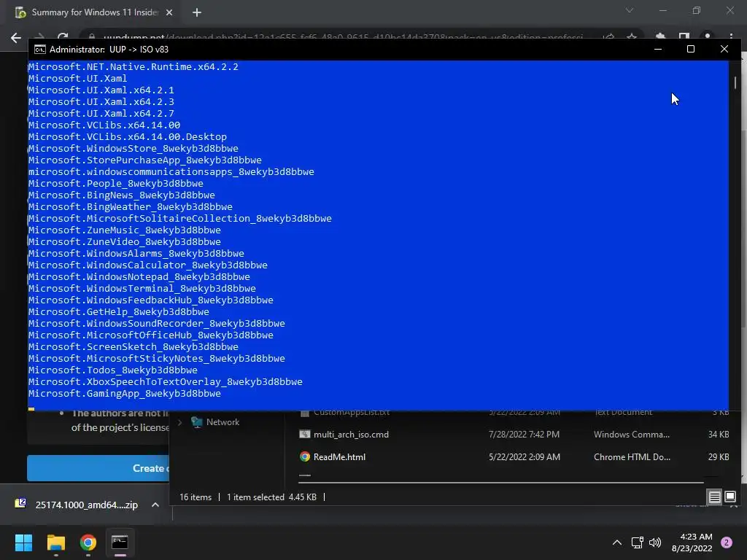Click the Microsoft.ZuneMusic_8wekyb3d8bbwe line
This screenshot has width=747, height=560.
tap(124, 230)
